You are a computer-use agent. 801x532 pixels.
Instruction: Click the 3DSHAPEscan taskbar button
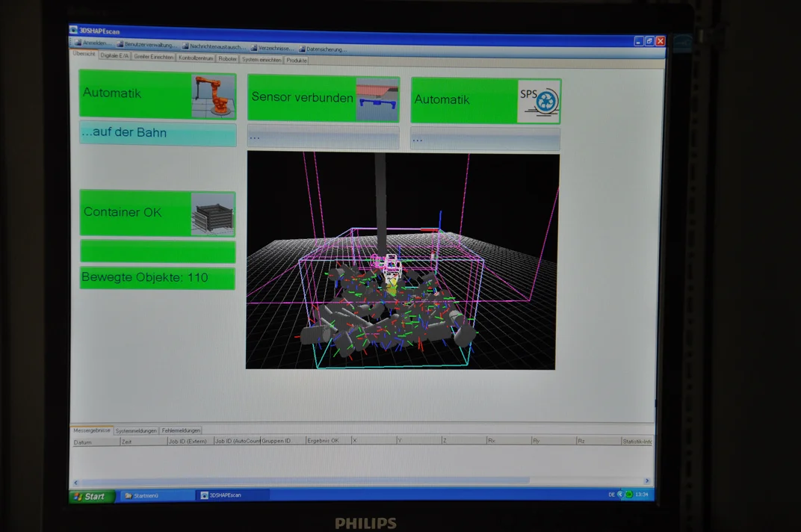point(232,495)
